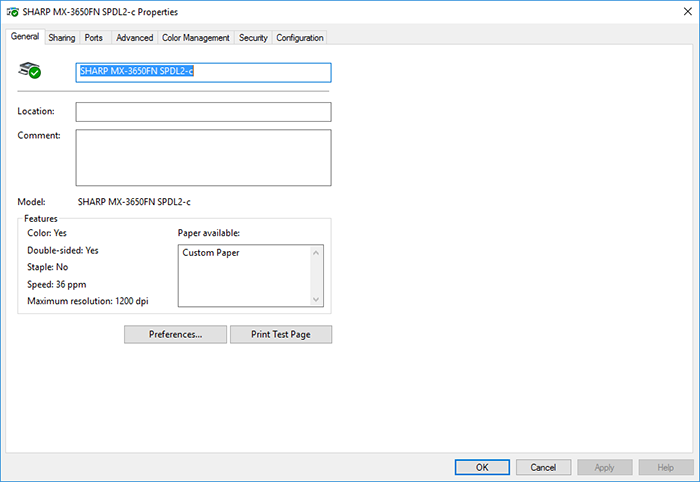Click the paper list scroll up arrow

coord(316,253)
